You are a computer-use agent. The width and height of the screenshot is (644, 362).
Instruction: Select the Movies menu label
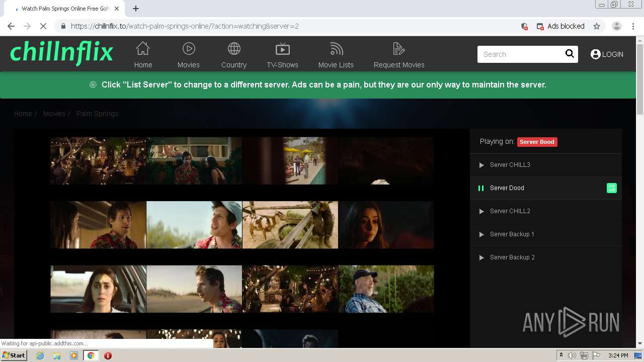click(x=189, y=65)
